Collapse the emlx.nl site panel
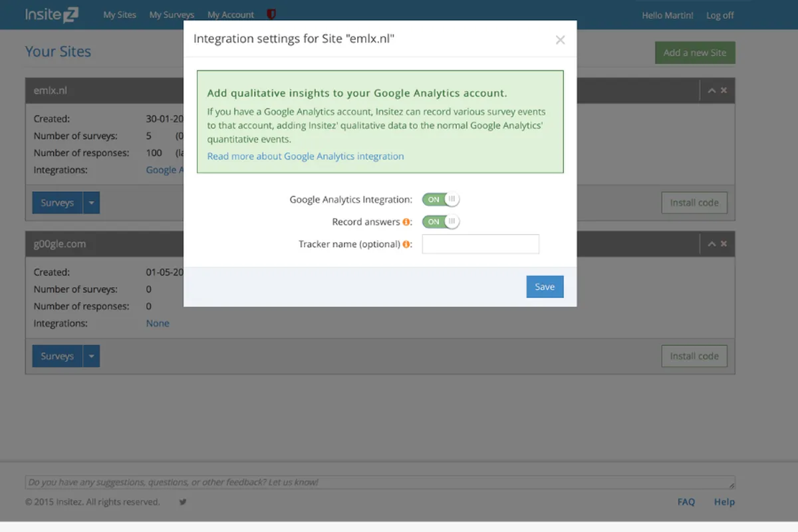Viewport: 798px width, 532px height. [712, 90]
